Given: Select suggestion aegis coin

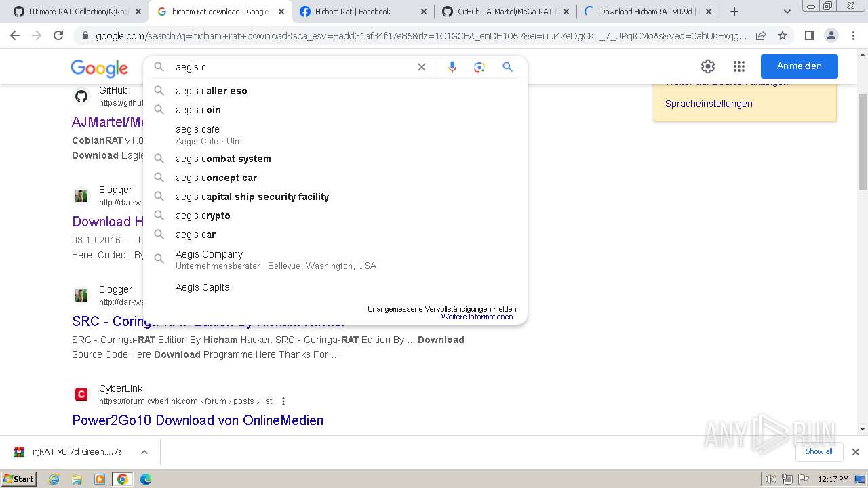Looking at the screenshot, I should point(335,110).
